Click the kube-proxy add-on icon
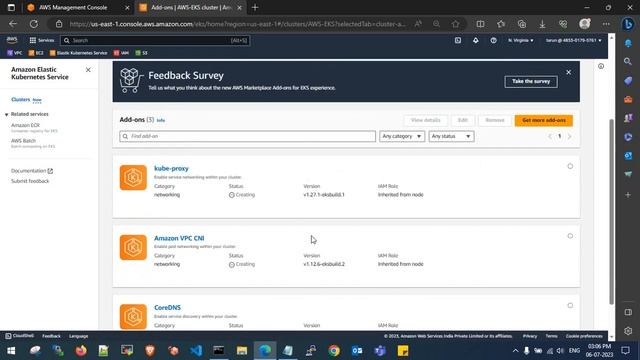The height and width of the screenshot is (360, 640). (133, 178)
